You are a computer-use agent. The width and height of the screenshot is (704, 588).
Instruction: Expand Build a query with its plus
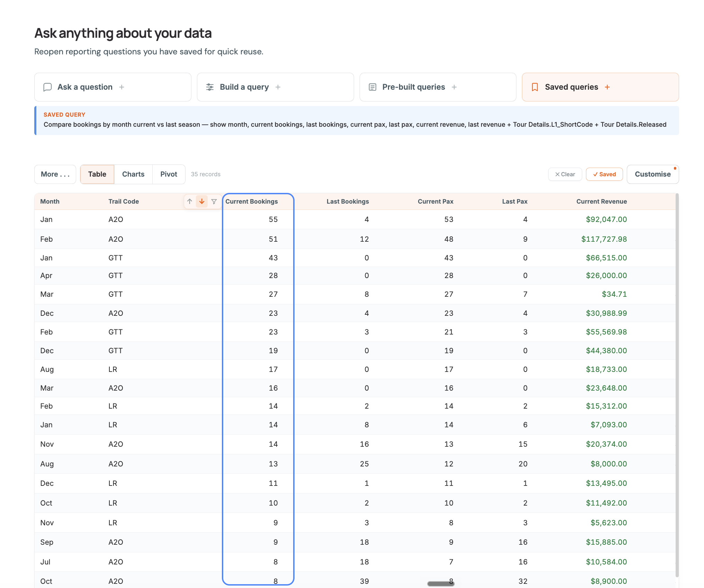click(278, 87)
